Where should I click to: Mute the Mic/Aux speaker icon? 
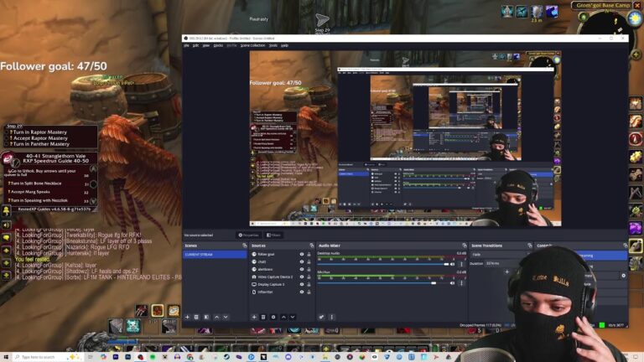(453, 283)
